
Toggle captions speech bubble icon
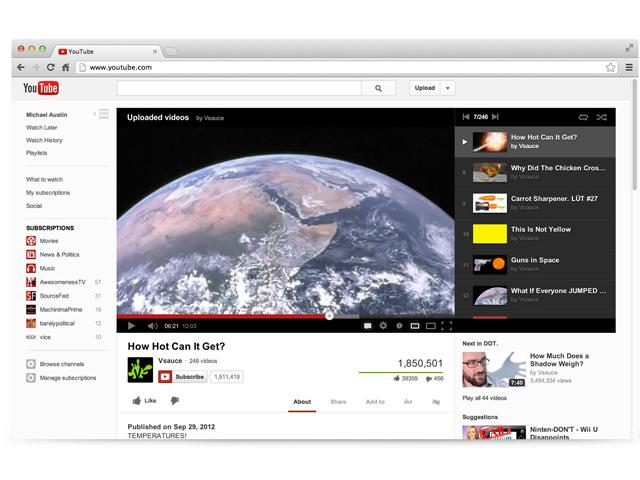click(x=368, y=326)
